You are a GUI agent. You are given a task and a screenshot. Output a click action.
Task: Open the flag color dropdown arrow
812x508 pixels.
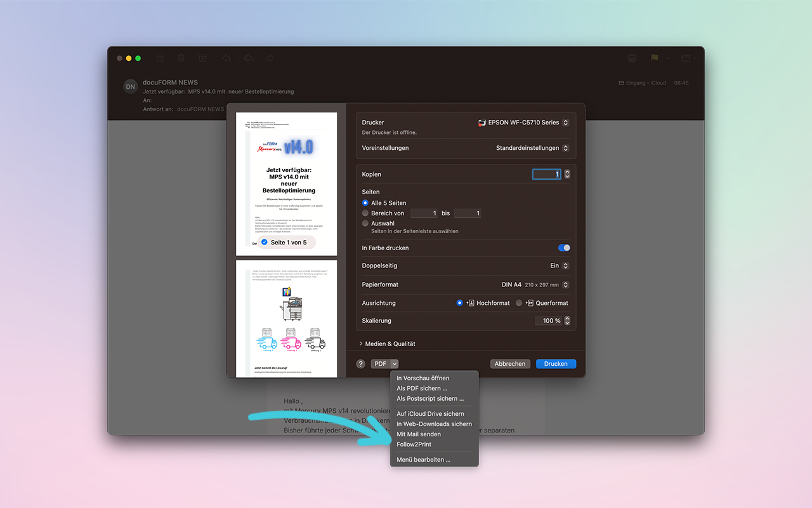click(x=668, y=58)
